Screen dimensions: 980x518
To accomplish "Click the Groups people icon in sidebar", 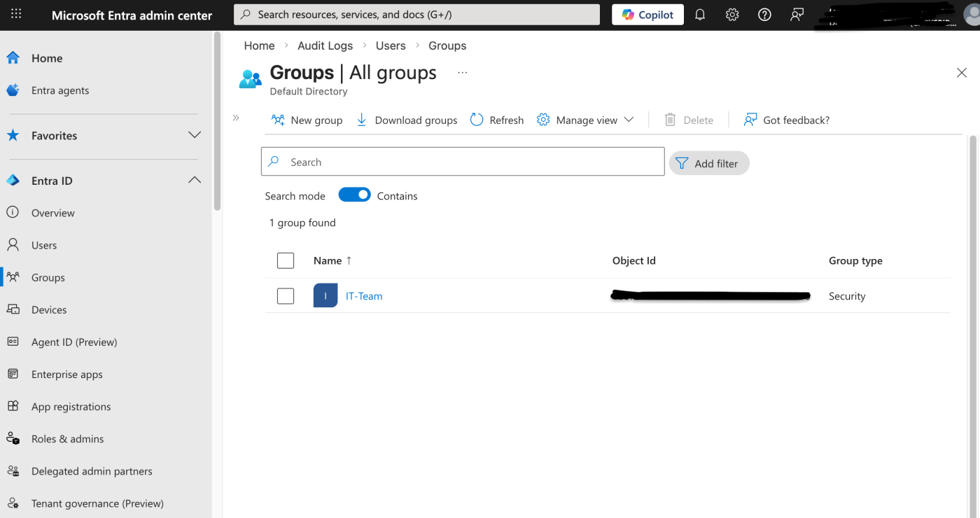I will pyautogui.click(x=13, y=277).
